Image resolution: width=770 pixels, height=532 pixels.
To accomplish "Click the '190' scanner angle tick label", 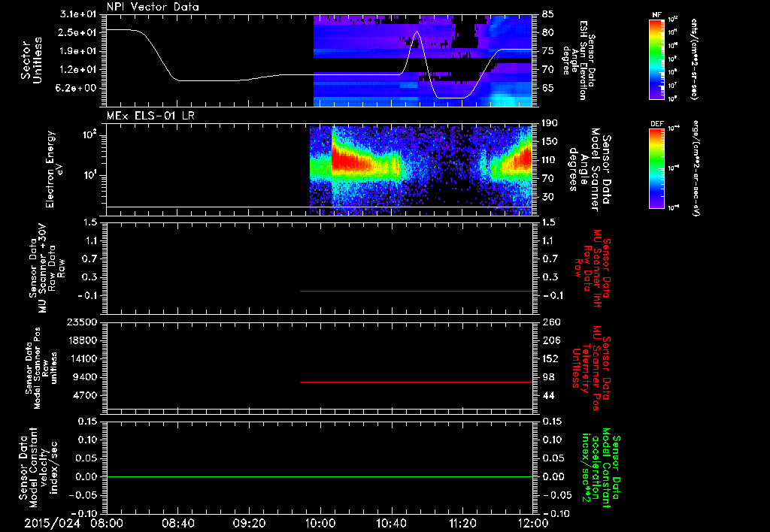I will pos(550,123).
